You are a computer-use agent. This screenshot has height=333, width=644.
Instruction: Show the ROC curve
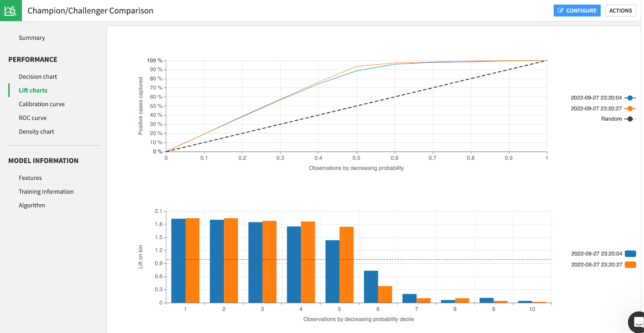33,118
